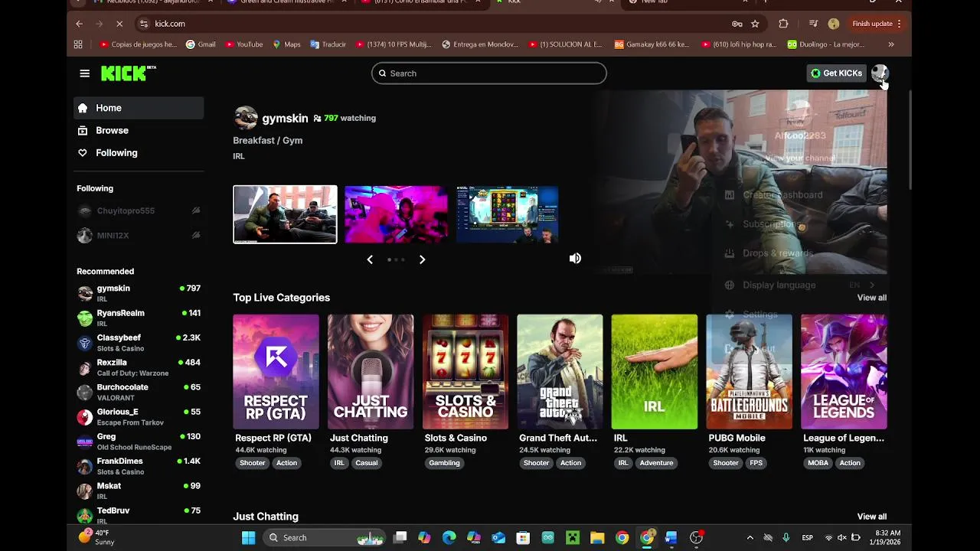Screen dimensions: 980x551
Task: Open File Explorer from taskbar
Action: [x=597, y=538]
